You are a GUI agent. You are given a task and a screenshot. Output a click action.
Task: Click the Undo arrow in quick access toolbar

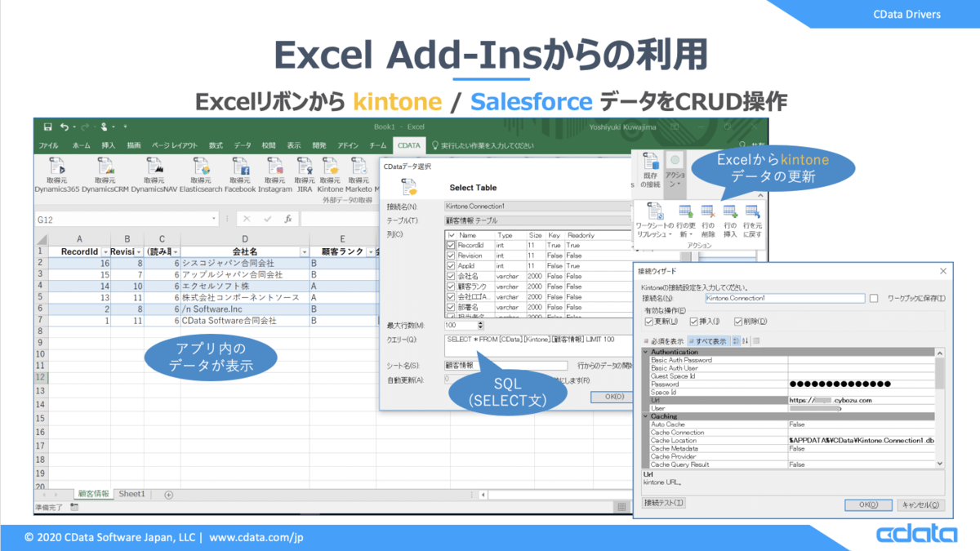pos(64,127)
